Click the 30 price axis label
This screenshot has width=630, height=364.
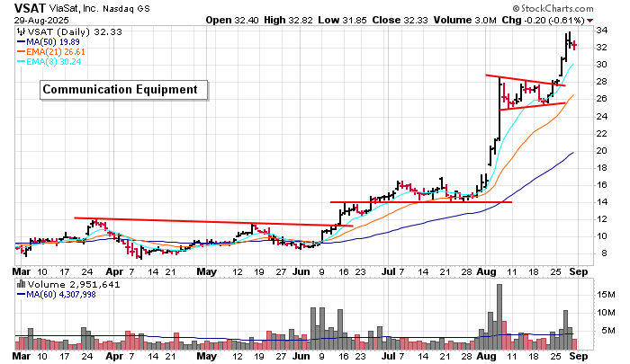point(601,65)
